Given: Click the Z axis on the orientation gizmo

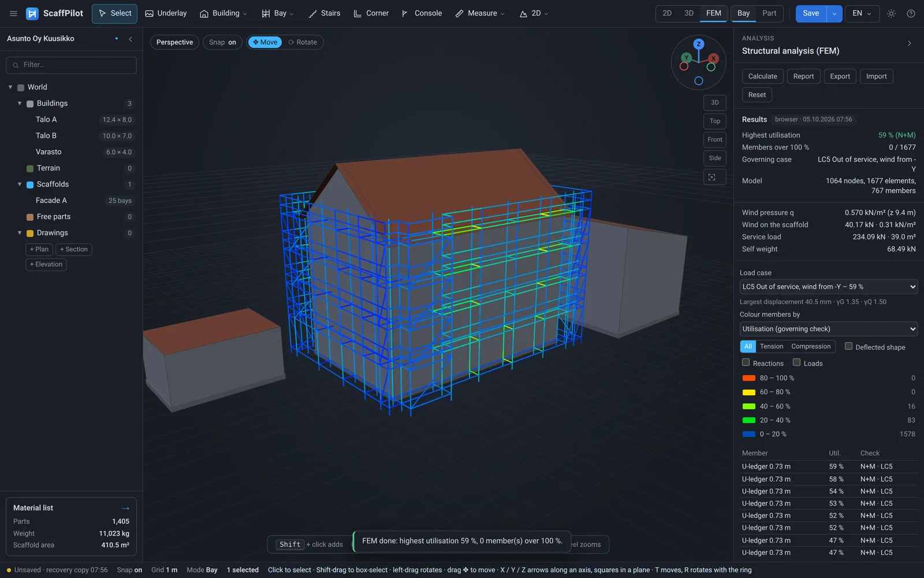Looking at the screenshot, I should (x=699, y=44).
